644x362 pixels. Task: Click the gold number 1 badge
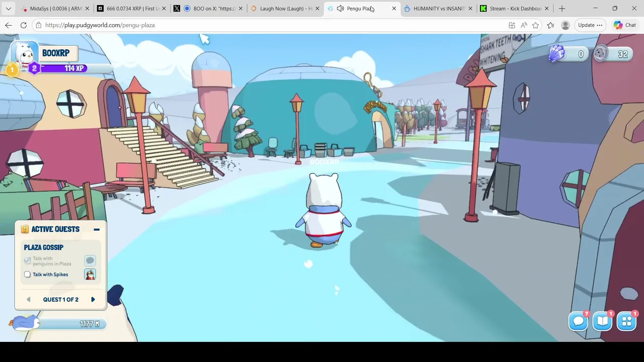tap(12, 70)
